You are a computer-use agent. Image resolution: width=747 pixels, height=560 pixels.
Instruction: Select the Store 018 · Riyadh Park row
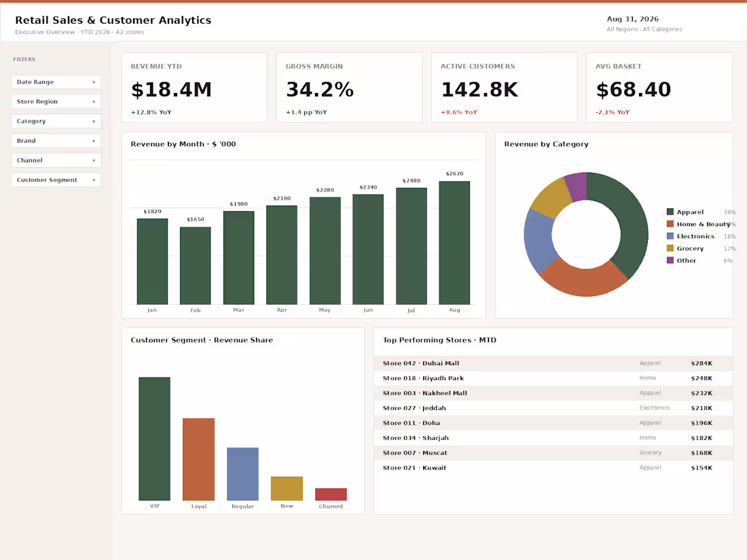click(x=553, y=378)
